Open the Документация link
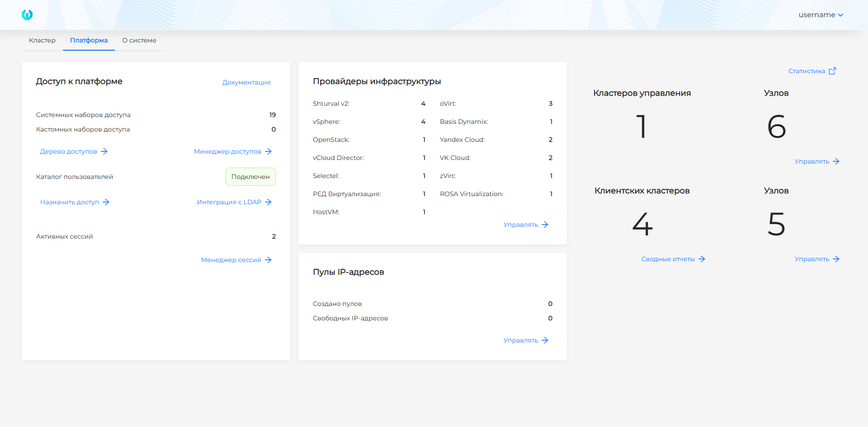The image size is (868, 427). click(x=246, y=82)
